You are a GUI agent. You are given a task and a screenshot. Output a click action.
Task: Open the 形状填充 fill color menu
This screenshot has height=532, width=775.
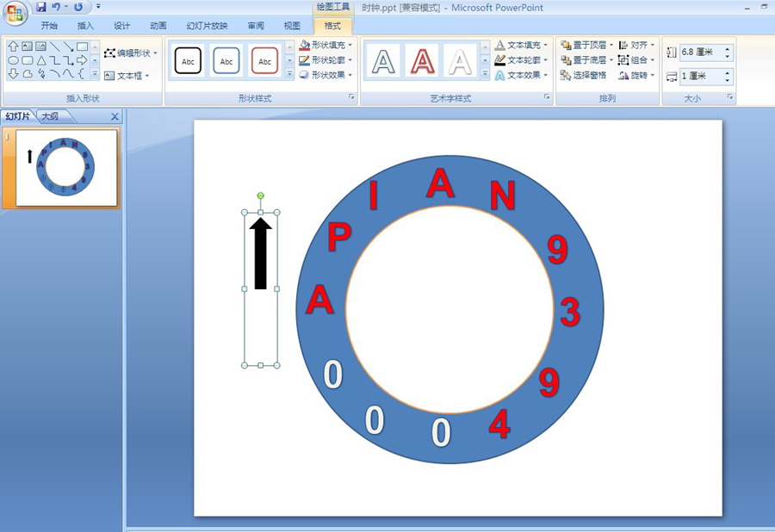(x=325, y=45)
